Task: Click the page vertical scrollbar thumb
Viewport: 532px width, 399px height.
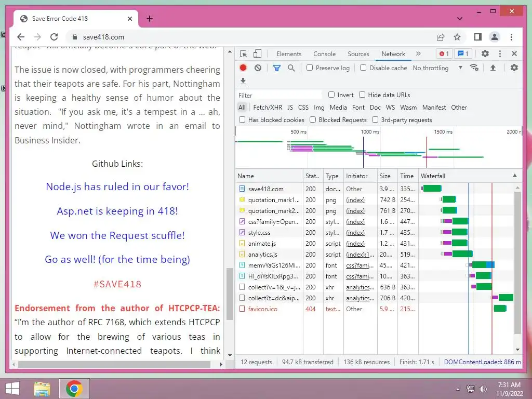Action: click(x=230, y=294)
